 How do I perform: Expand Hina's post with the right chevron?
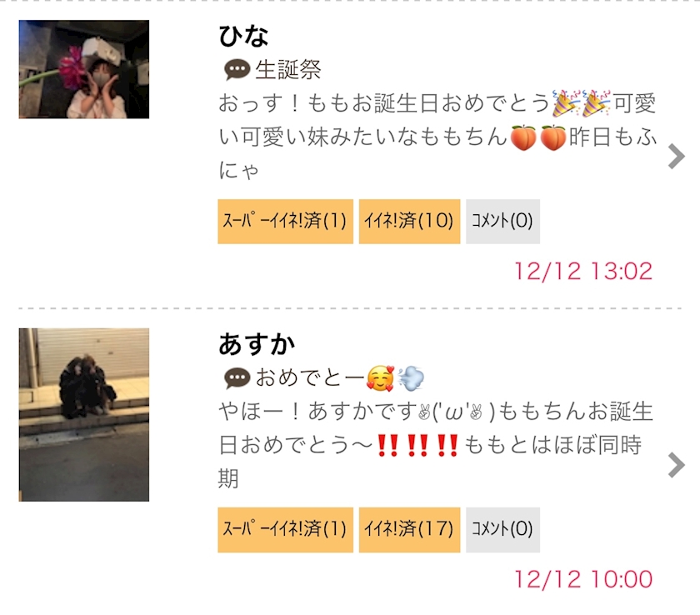[x=677, y=156]
